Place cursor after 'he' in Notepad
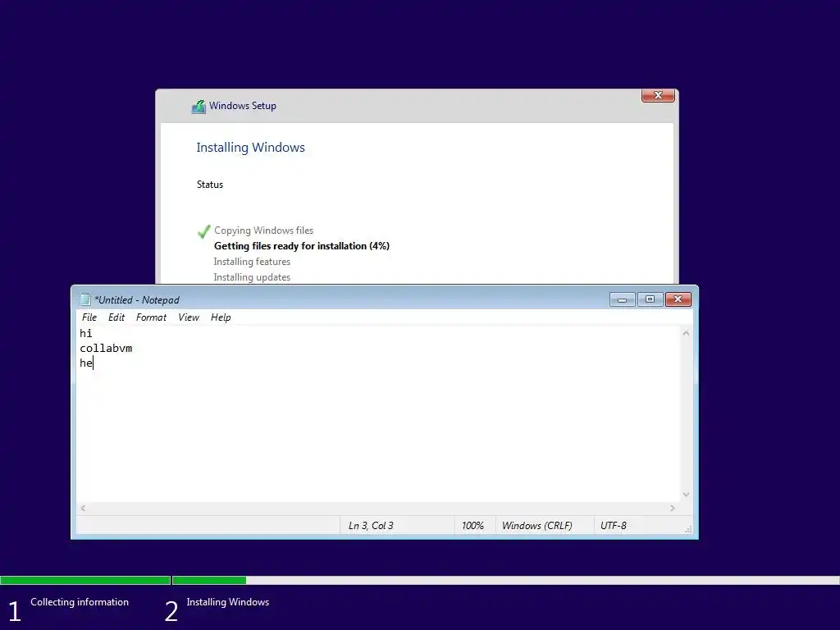The image size is (840, 630). 94,363
